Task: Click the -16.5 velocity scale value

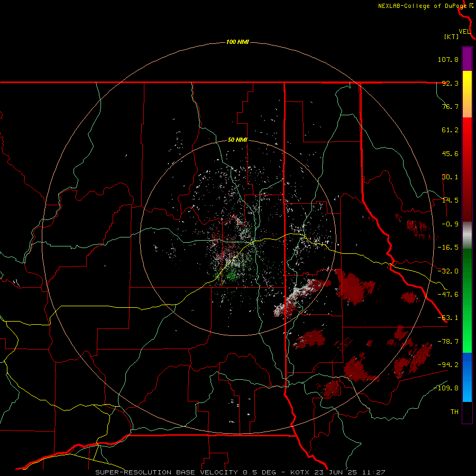Action: coord(448,248)
